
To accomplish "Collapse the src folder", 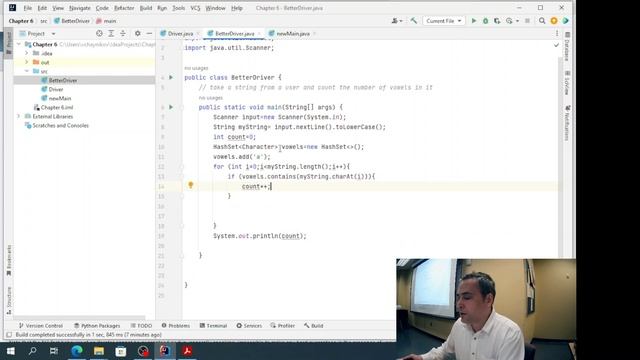I will tap(27, 71).
